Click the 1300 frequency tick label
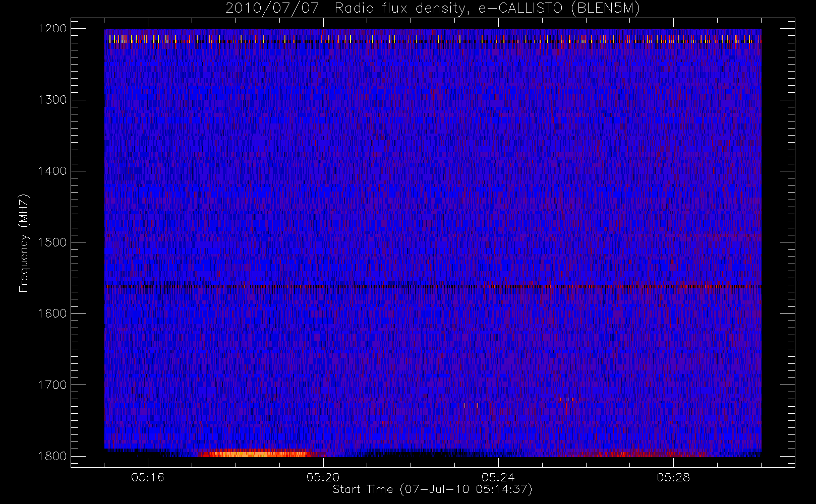The height and width of the screenshot is (504, 816). coord(52,100)
